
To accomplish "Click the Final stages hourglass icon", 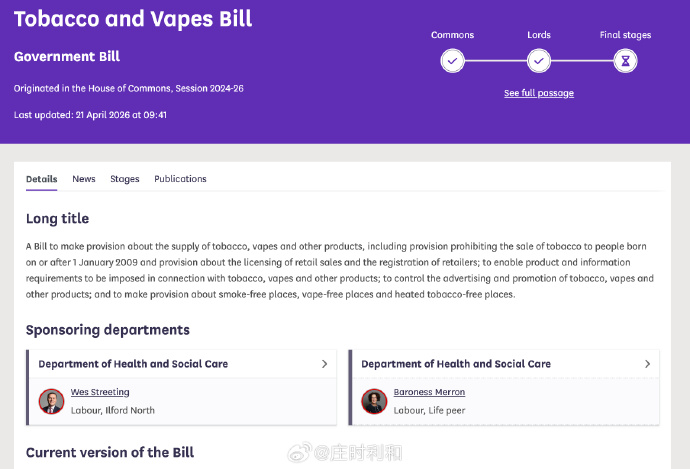I will [625, 61].
